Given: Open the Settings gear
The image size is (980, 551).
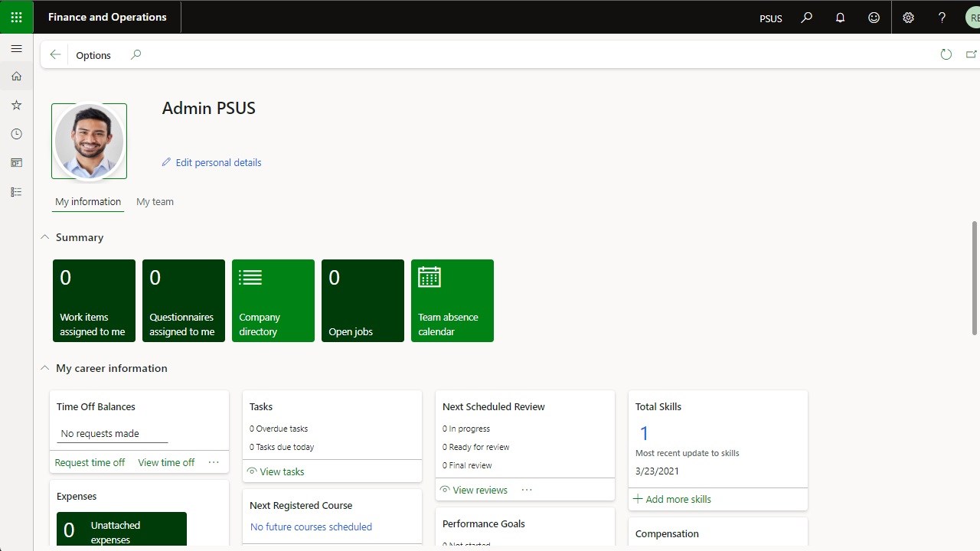Looking at the screenshot, I should coord(908,18).
